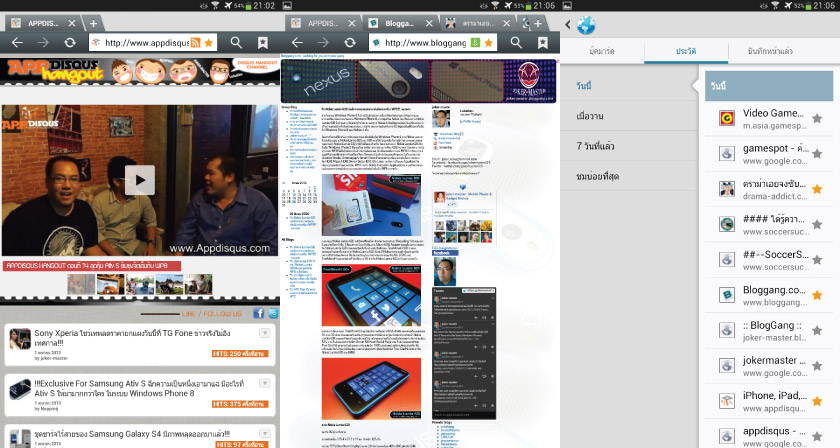Select the Thai-titled third browser tab

477,24
